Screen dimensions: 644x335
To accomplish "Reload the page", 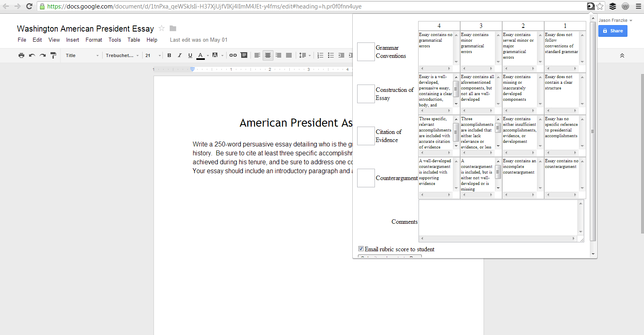I will (x=29, y=6).
